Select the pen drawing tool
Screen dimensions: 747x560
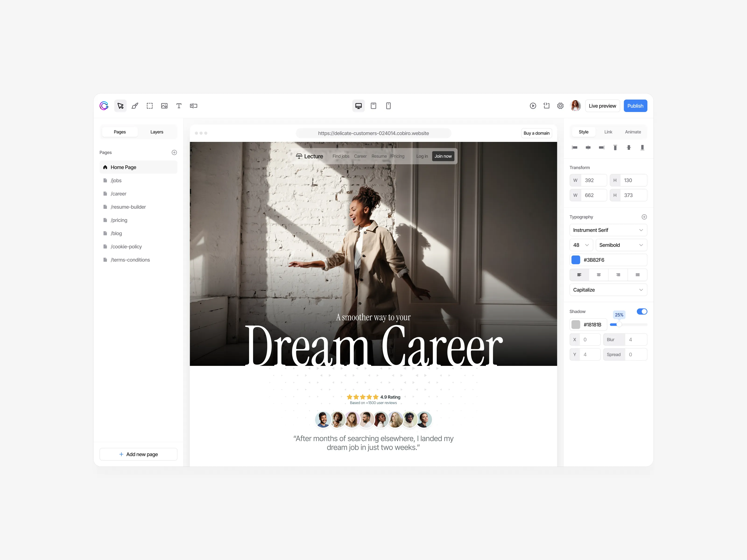tap(135, 106)
